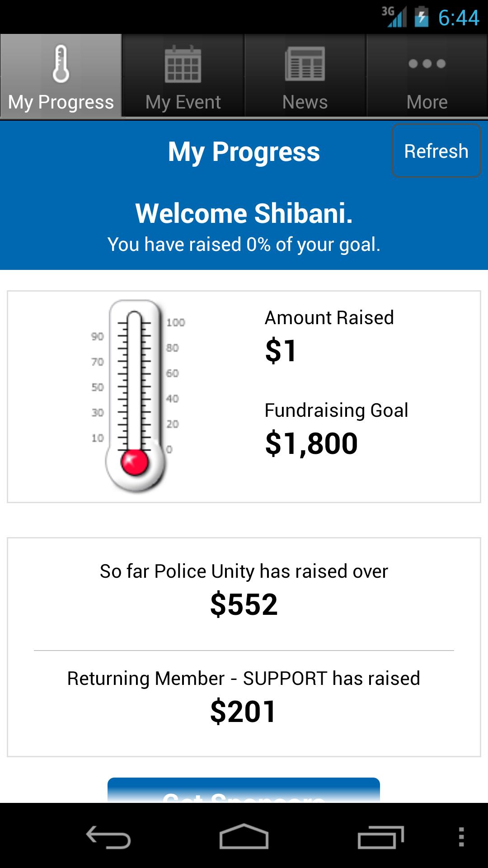Tap the thermometer icon in My Progress tab
The height and width of the screenshot is (868, 488).
pos(61,64)
